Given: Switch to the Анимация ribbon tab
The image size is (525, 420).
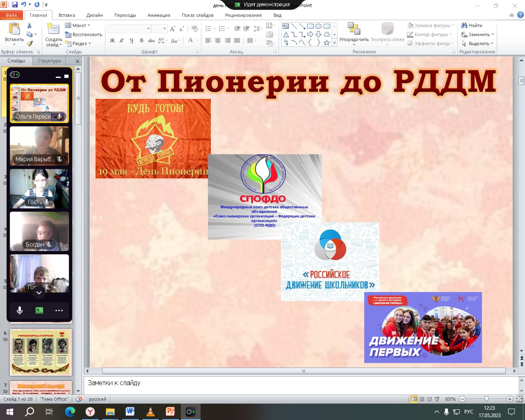Looking at the screenshot, I should click(159, 15).
